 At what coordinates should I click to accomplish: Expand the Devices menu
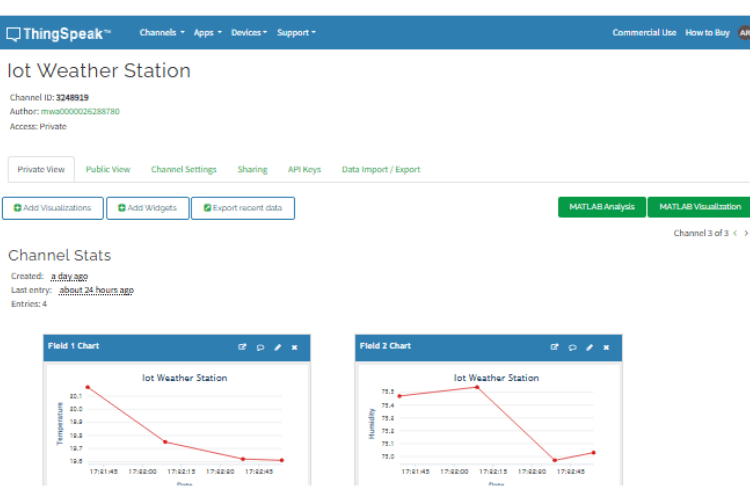coord(249,33)
